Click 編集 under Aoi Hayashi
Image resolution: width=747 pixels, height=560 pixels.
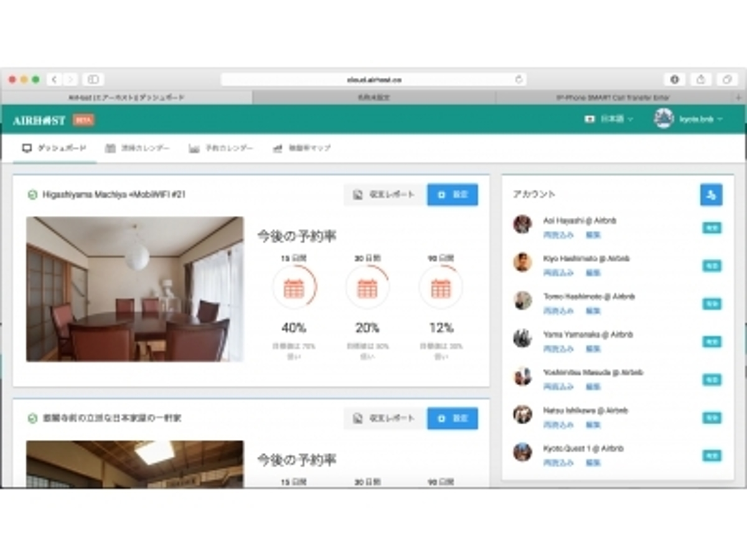coord(593,235)
